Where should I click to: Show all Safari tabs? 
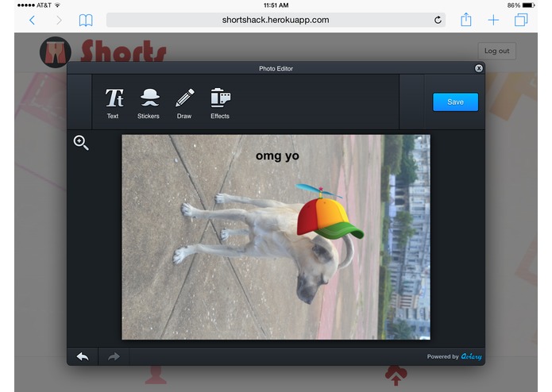tap(521, 20)
